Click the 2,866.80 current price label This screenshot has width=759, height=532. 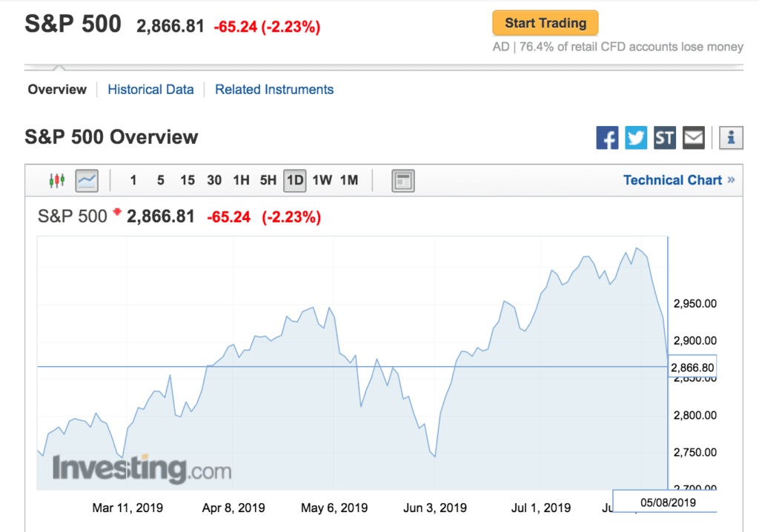tap(692, 368)
